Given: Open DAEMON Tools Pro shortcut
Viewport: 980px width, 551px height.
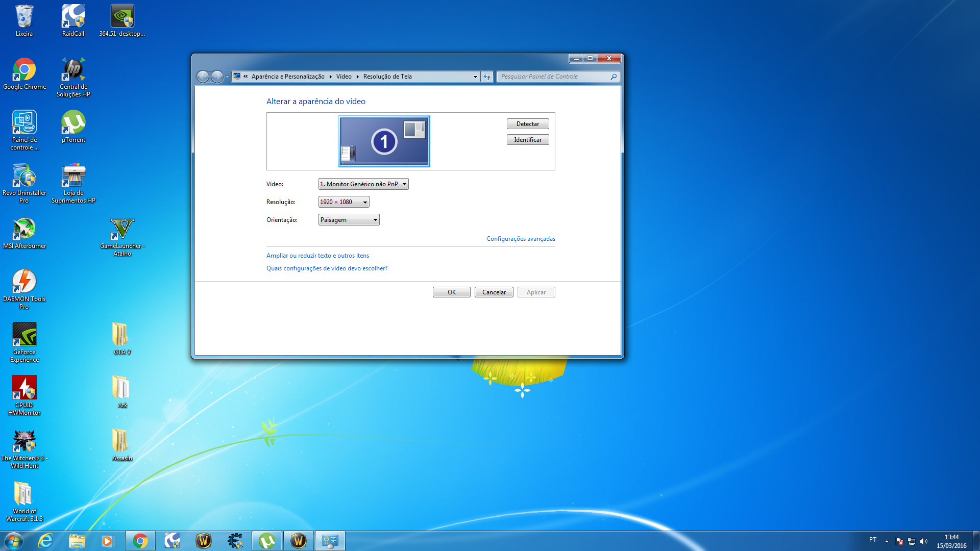Looking at the screenshot, I should 24,290.
